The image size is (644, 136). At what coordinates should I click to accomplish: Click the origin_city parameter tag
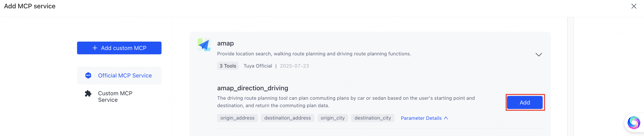tap(332, 118)
